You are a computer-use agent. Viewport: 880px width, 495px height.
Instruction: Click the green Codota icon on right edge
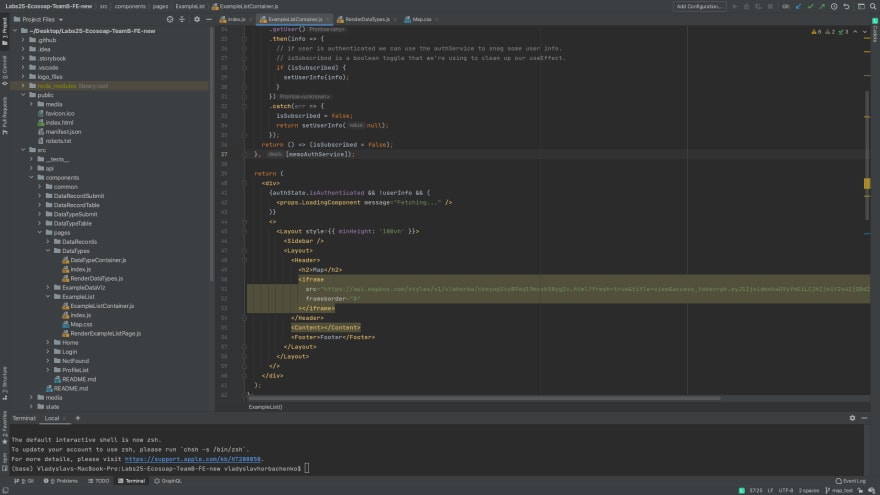(x=875, y=21)
